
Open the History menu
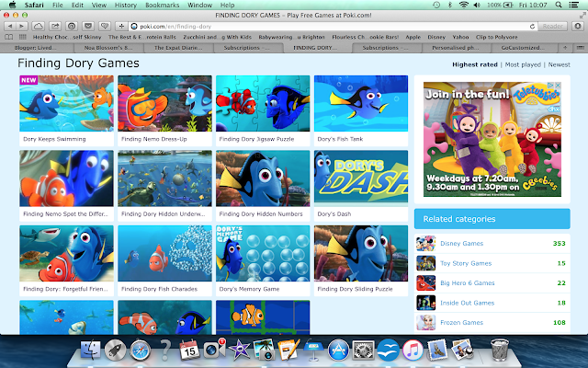click(x=126, y=5)
